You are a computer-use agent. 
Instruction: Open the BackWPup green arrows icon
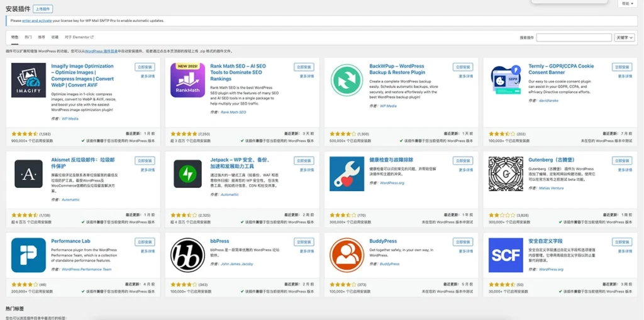pos(347,80)
